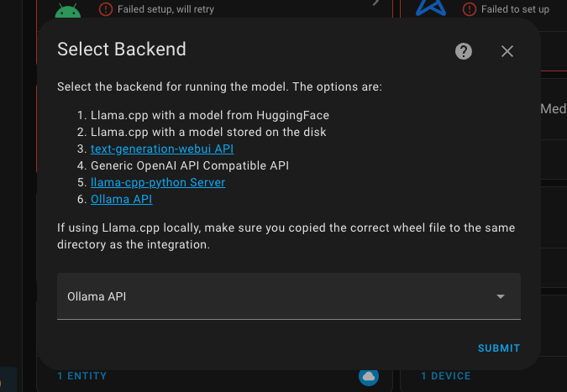Open the 1 DEVICE link
567x392 pixels.
(x=445, y=376)
